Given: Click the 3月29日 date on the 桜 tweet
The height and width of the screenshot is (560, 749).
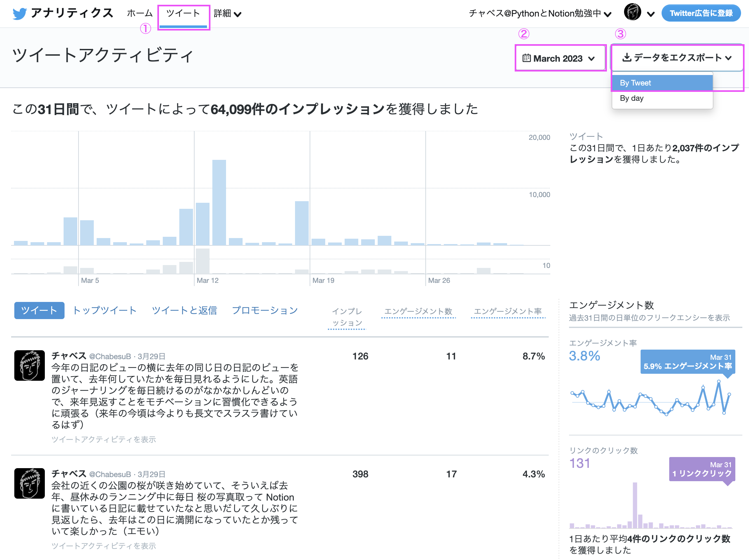Looking at the screenshot, I should coord(151,474).
